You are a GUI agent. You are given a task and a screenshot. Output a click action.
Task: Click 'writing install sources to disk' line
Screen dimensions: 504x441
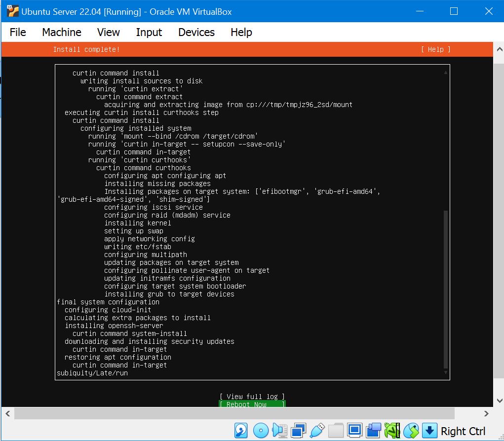(x=142, y=81)
